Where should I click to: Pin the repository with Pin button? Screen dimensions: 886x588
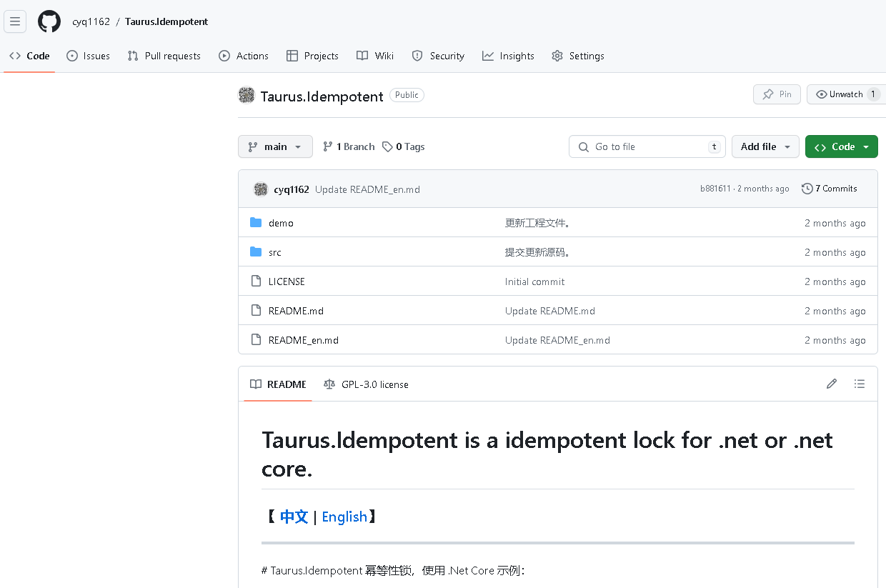(x=777, y=94)
